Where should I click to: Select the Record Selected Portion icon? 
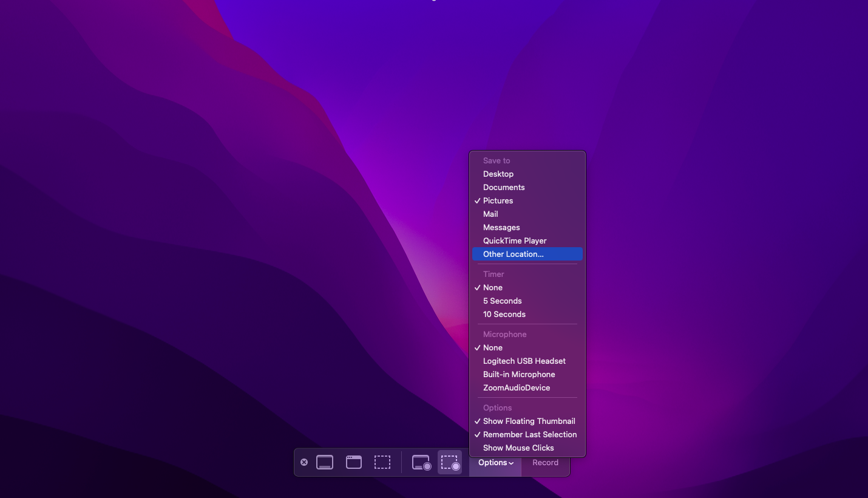450,462
